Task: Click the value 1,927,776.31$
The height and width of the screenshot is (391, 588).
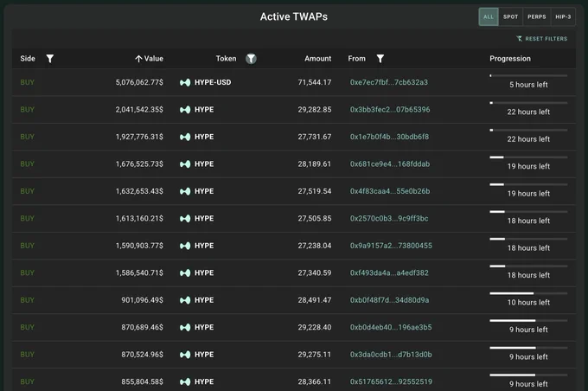Action: pyautogui.click(x=139, y=137)
